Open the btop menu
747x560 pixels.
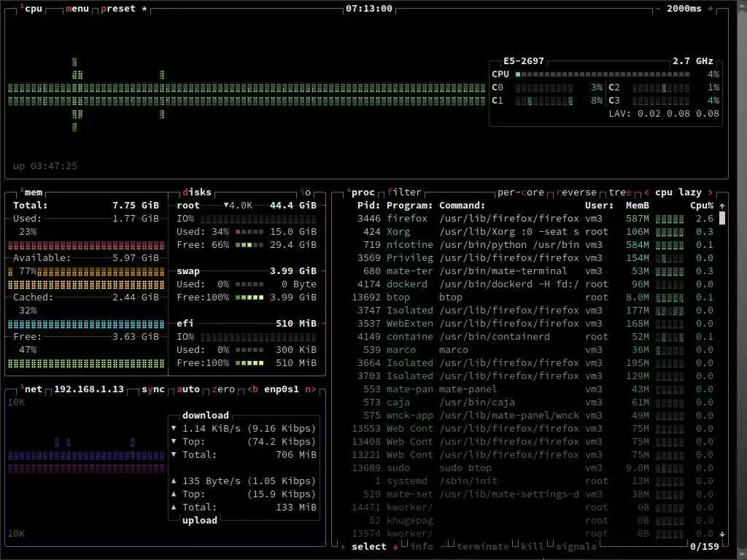[x=77, y=9]
